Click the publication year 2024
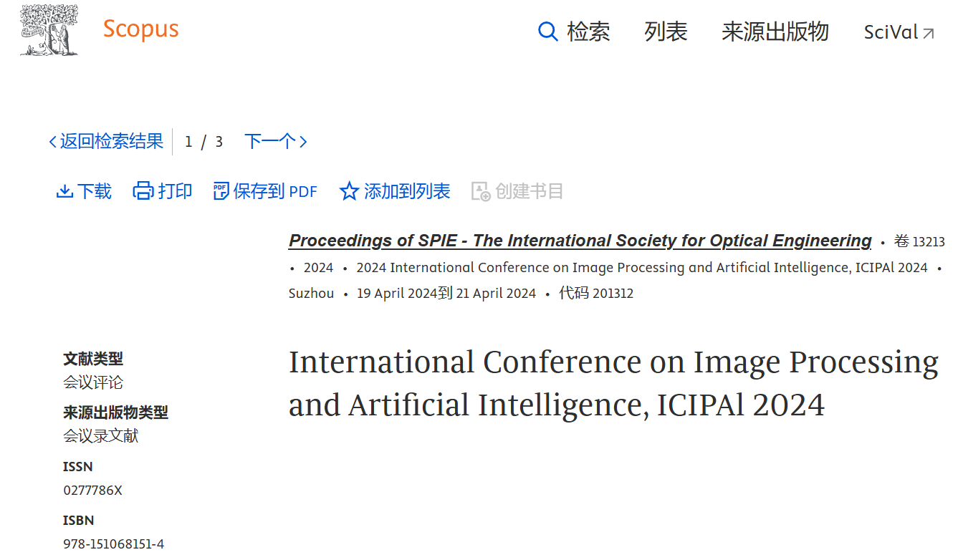Viewport: 958px width, 560px height. (318, 268)
